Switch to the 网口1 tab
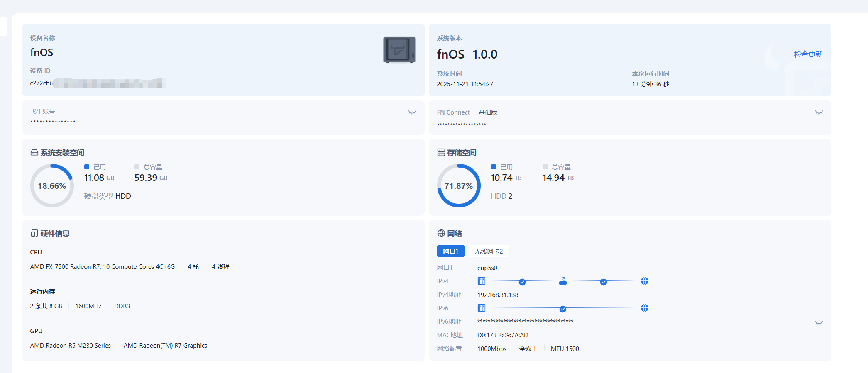The width and height of the screenshot is (868, 373). click(450, 251)
